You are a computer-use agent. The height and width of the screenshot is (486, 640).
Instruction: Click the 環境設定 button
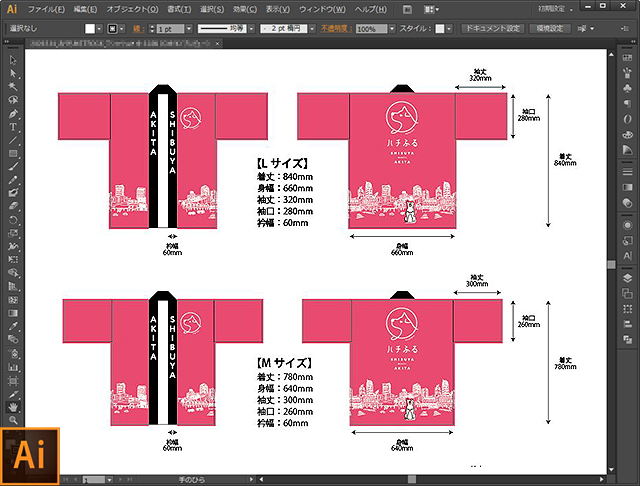pyautogui.click(x=551, y=29)
